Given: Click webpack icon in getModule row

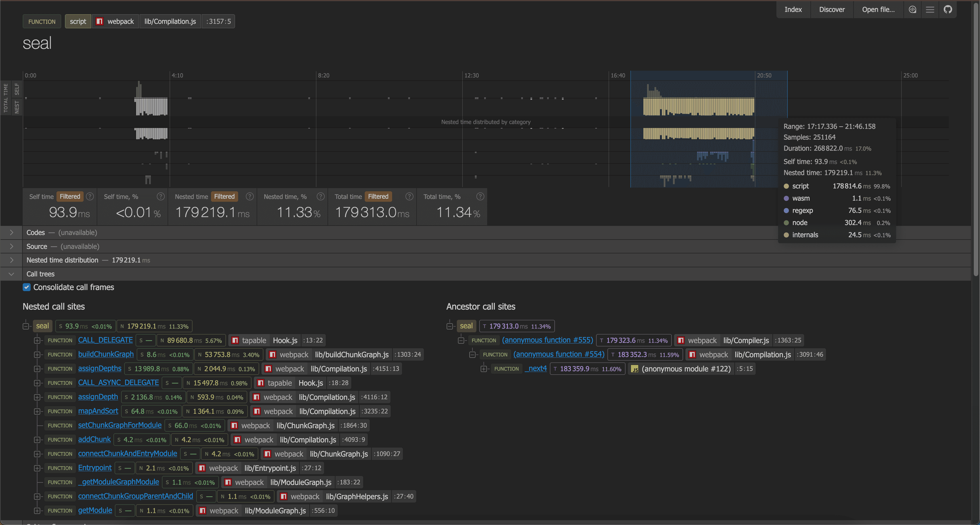Looking at the screenshot, I should click(203, 511).
